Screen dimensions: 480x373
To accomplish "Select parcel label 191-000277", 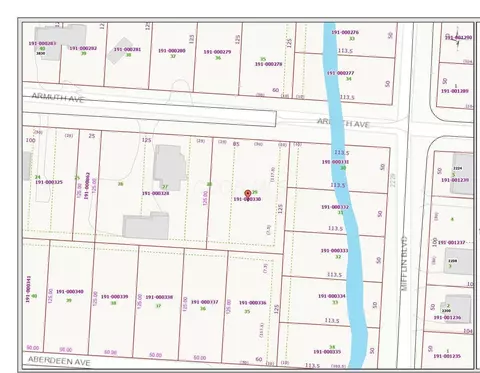I will (341, 73).
